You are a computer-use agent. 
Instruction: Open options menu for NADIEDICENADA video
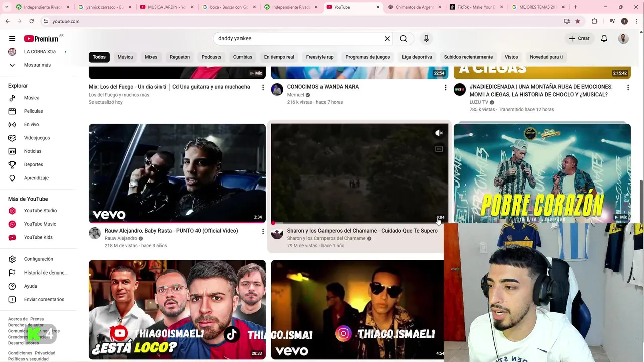(x=628, y=87)
